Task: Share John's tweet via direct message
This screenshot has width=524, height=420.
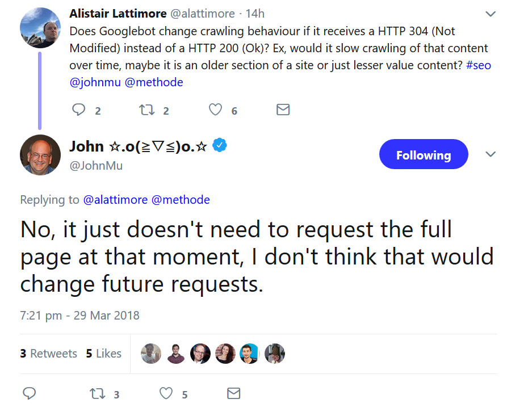Action: pyautogui.click(x=233, y=393)
